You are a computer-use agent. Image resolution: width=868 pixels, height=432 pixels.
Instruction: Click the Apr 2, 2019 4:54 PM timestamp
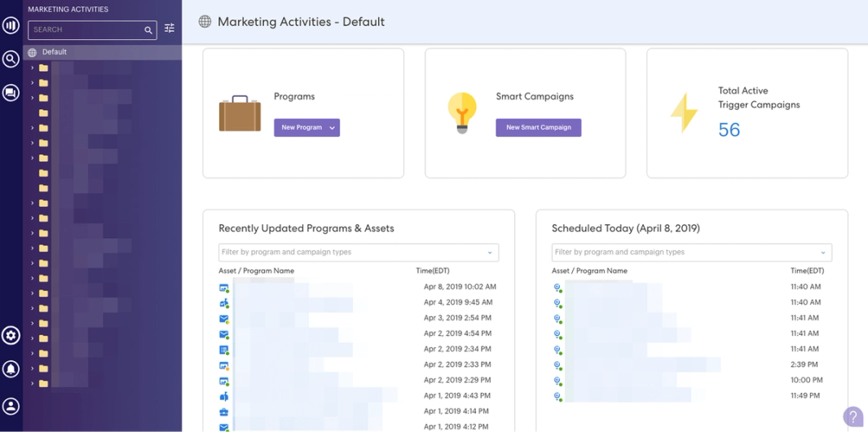tap(457, 333)
